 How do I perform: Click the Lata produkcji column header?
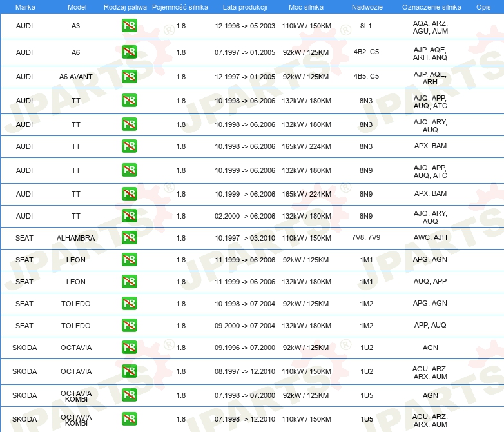click(x=245, y=7)
